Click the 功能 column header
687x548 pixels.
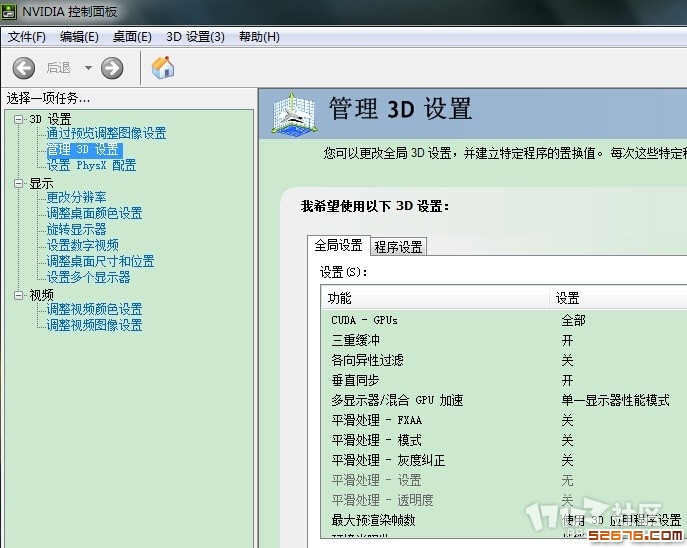click(x=436, y=298)
